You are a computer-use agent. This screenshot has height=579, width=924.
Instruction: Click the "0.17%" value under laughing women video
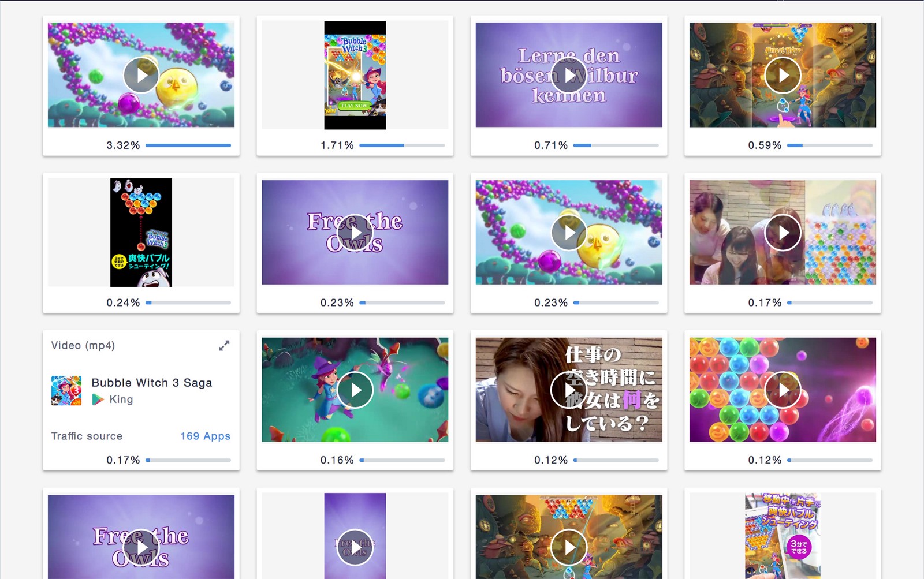click(765, 302)
